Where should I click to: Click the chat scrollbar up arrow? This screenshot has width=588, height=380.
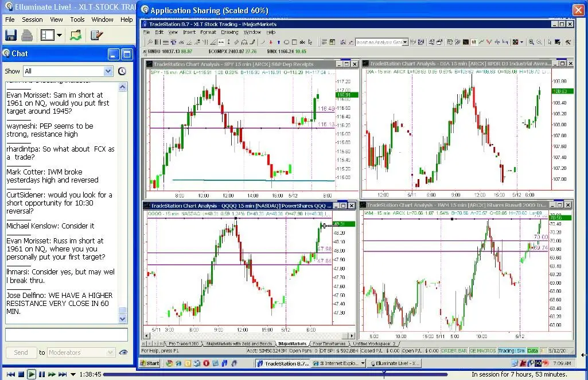click(123, 87)
